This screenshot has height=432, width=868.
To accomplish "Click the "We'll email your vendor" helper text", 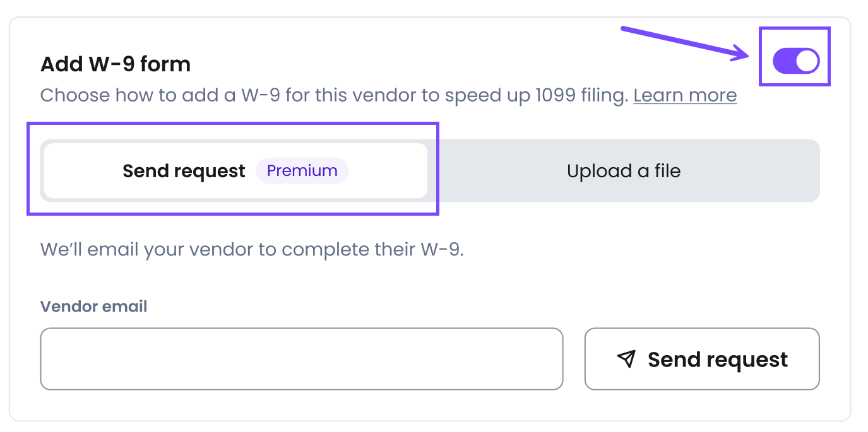I will tap(252, 249).
